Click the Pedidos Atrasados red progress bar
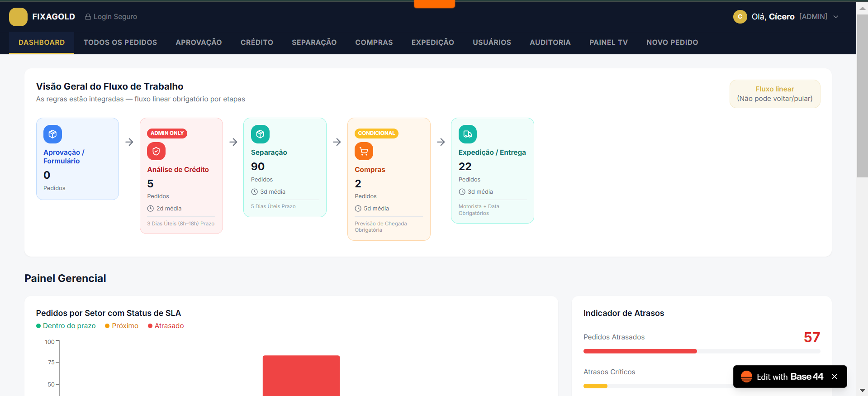The image size is (868, 396). [x=640, y=351]
